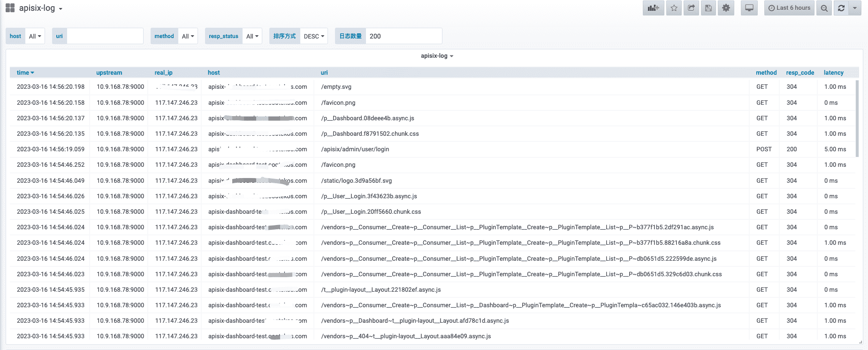
Task: Click the 5.00 ms latency cell
Action: [x=836, y=149]
